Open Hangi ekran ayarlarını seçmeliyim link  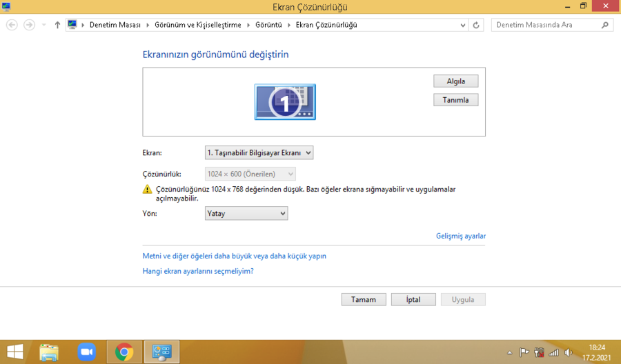click(x=198, y=271)
